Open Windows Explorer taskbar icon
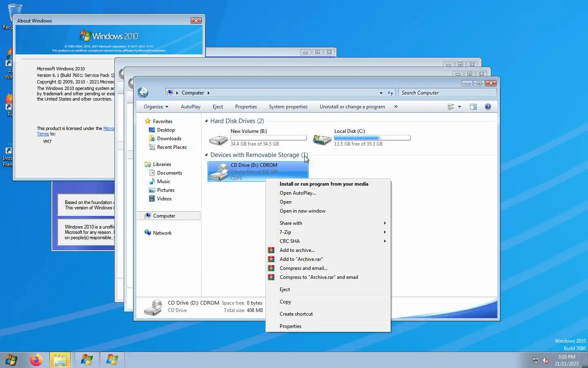The height and width of the screenshot is (368, 588). (x=60, y=360)
